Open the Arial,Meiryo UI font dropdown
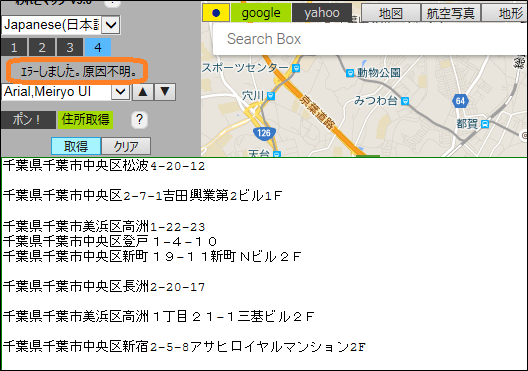Screen dimensions: 528x371 point(121,92)
